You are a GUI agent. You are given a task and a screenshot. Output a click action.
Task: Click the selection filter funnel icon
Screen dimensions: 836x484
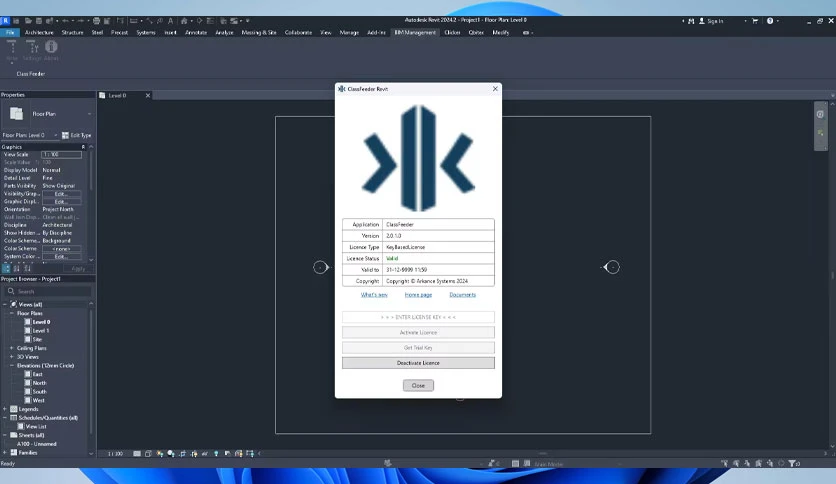coord(792,464)
